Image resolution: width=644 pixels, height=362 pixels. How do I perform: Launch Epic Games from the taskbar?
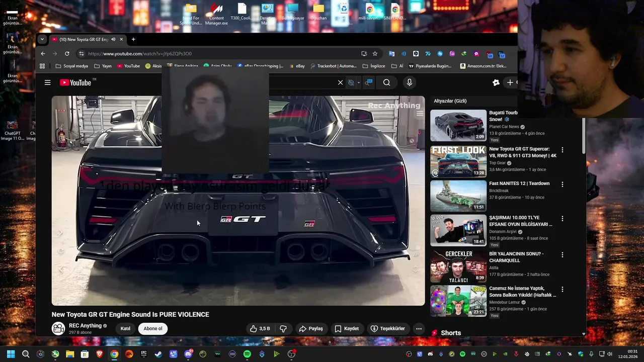144,354
